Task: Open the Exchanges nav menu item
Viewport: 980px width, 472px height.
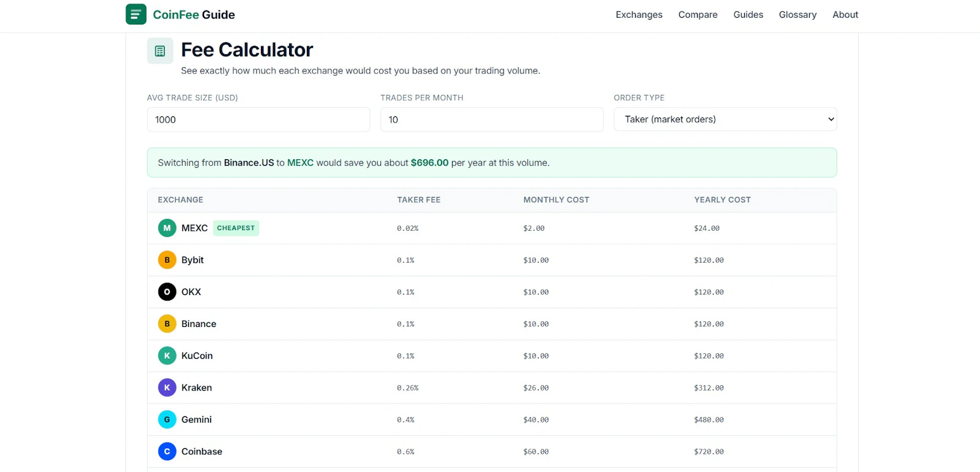Action: [639, 15]
